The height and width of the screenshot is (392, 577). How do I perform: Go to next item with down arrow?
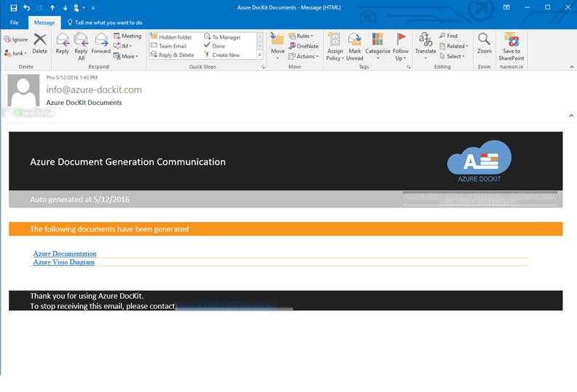(x=65, y=7)
